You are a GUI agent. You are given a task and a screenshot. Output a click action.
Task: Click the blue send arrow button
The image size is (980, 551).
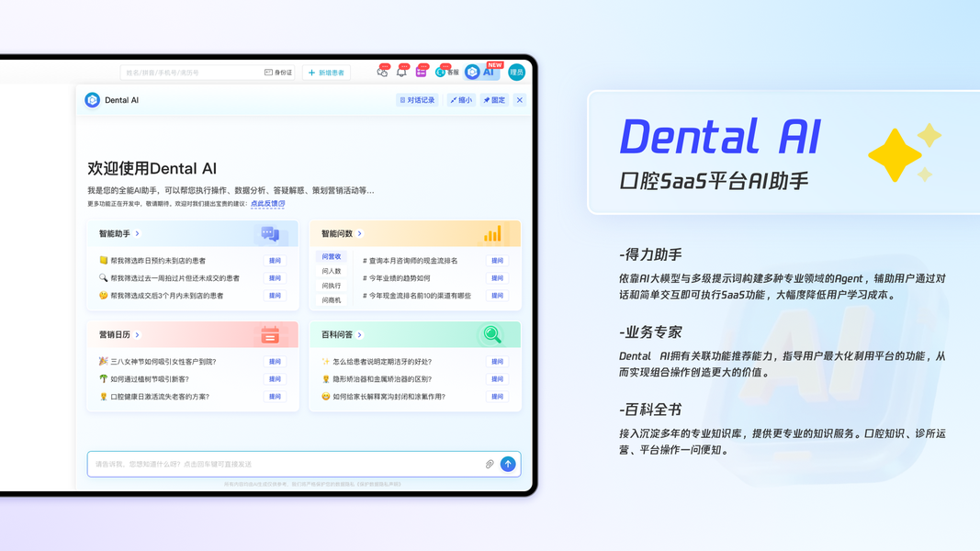508,464
